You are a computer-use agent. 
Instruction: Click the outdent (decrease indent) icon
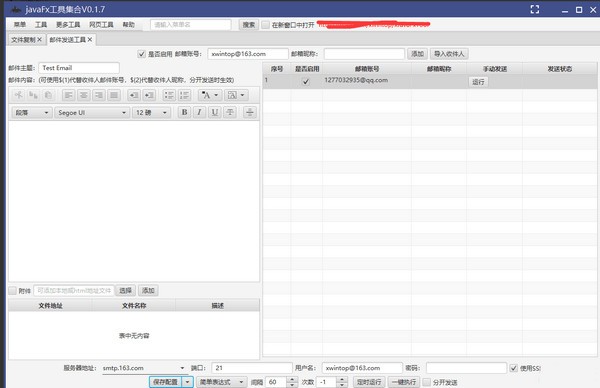134,95
